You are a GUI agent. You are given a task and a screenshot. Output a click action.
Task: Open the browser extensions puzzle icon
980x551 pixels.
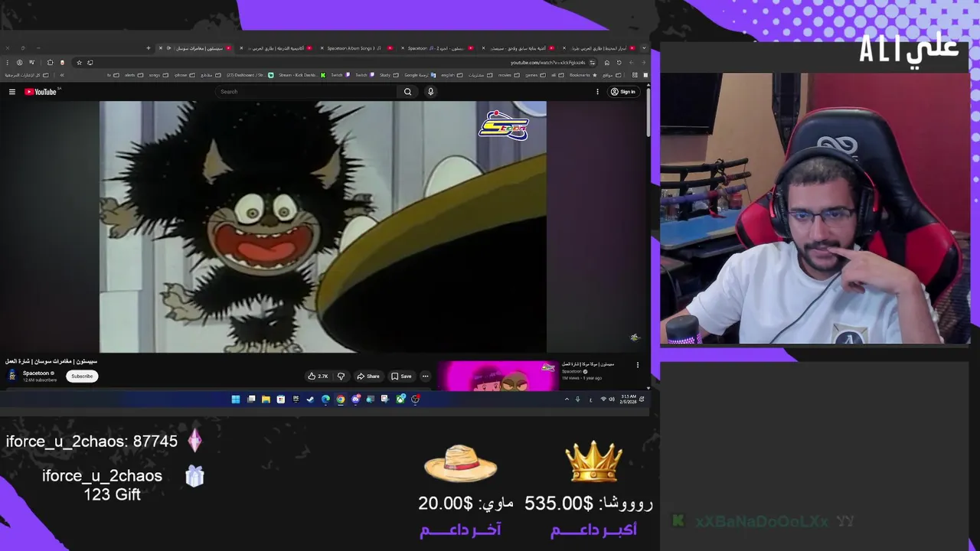click(50, 62)
